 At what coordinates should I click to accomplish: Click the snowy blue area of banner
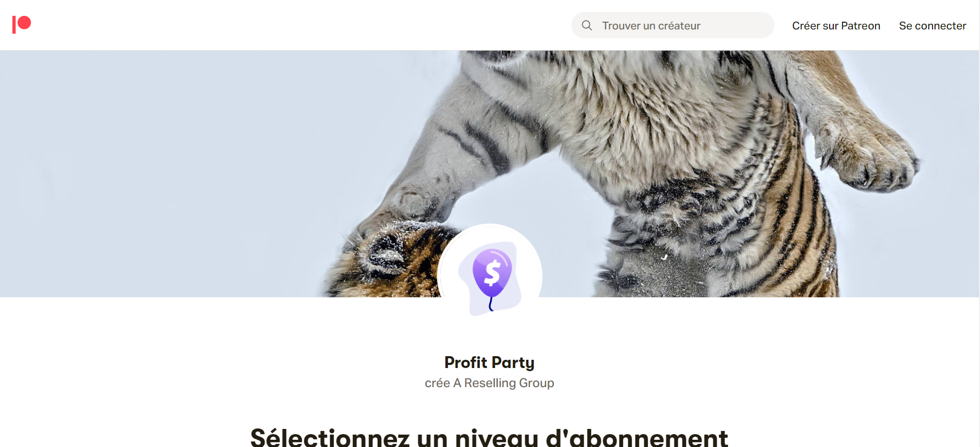pyautogui.click(x=181, y=170)
